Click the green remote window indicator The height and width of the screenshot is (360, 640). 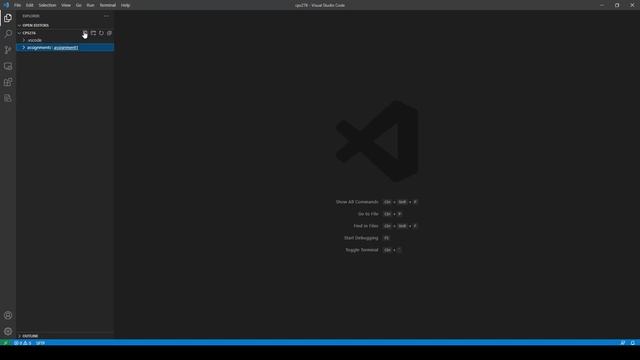[x=5, y=343]
